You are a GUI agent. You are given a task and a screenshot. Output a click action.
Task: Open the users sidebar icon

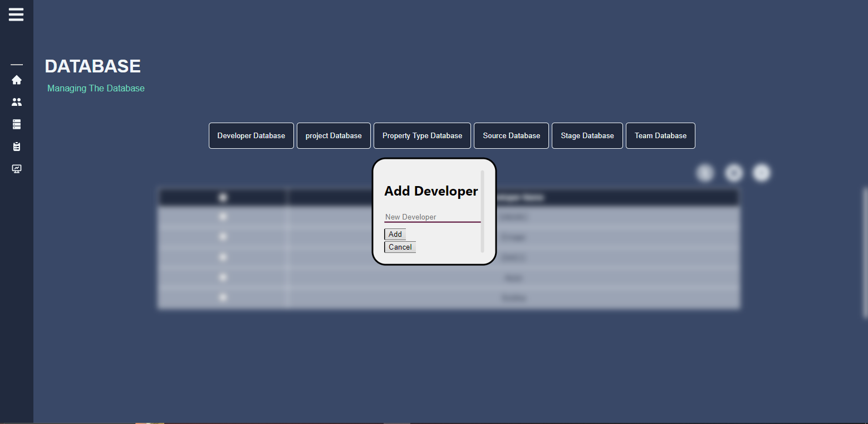click(17, 102)
